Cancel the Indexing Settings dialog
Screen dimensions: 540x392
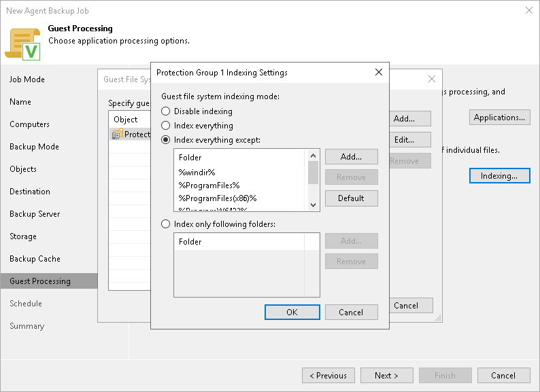pos(352,312)
